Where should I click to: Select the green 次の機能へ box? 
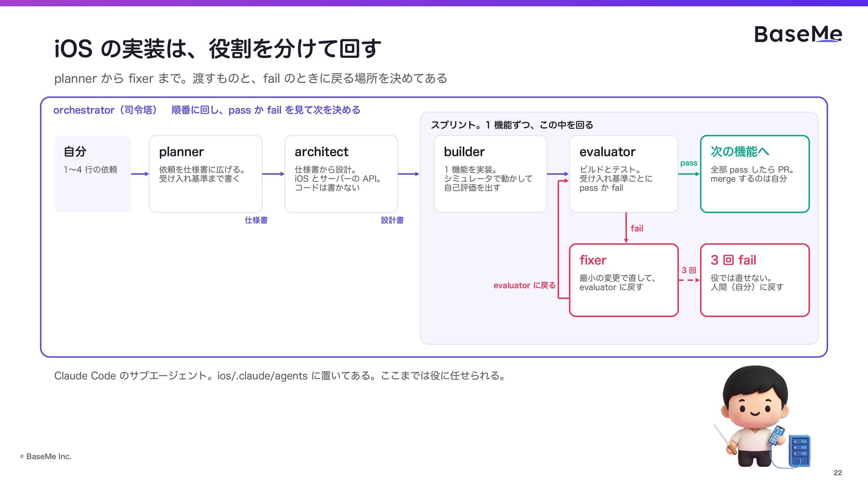tap(755, 174)
